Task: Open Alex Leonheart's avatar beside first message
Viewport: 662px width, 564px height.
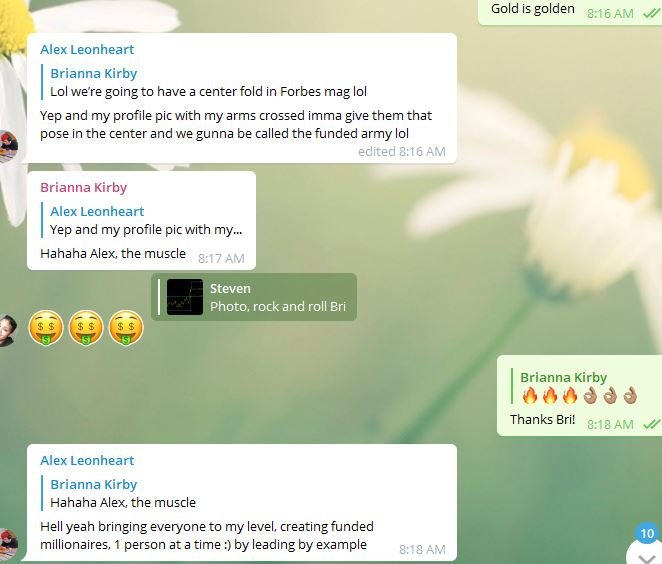Action: pos(8,147)
